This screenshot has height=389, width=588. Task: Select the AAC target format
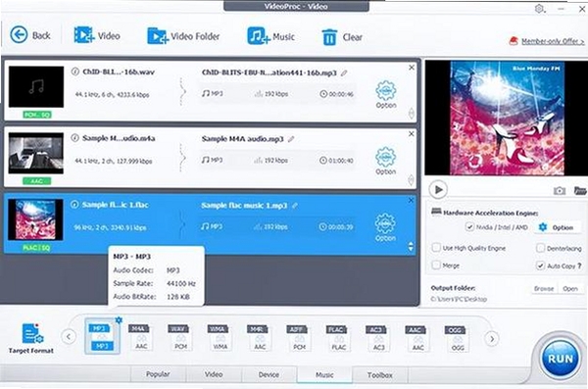416,337
